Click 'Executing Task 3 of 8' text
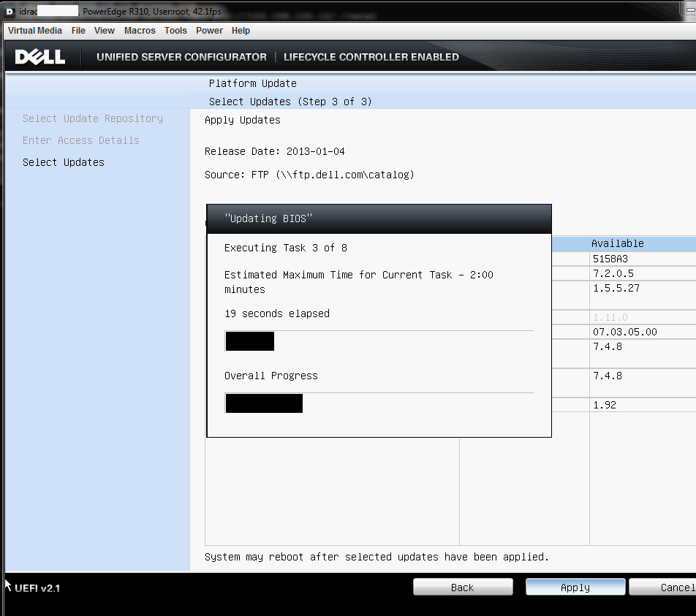Screen dimensions: 696x616 pos(286,248)
